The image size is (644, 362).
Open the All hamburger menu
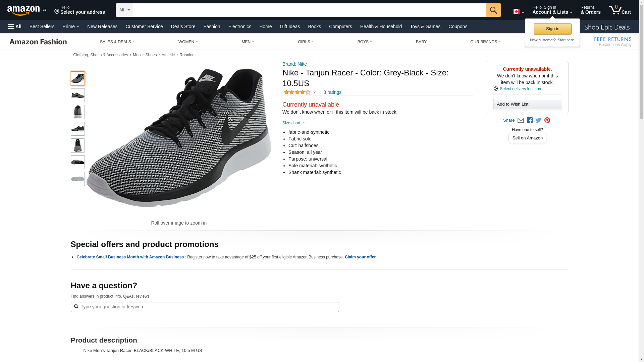coord(15,26)
